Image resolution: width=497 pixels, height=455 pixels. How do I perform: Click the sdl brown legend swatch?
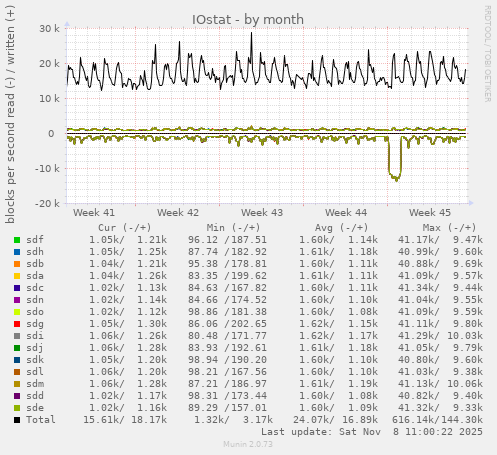point(17,372)
